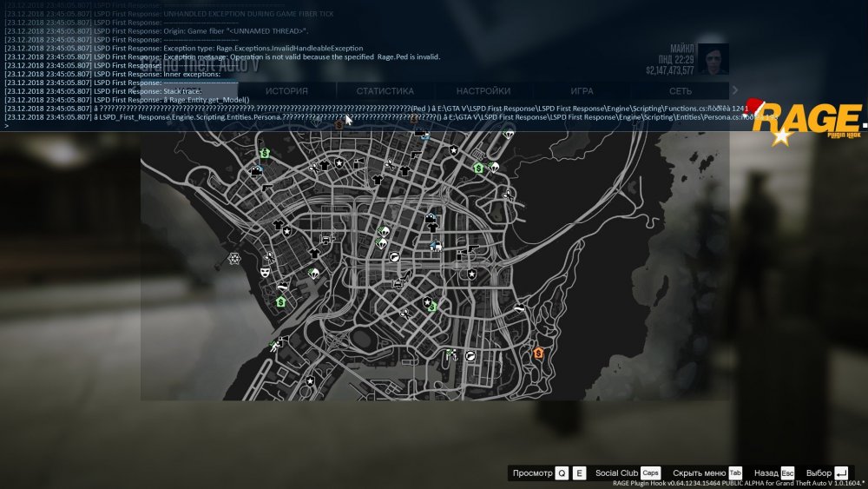The image size is (868, 489).
Task: Click the Q key for Просмотр
Action: pyautogui.click(x=562, y=473)
